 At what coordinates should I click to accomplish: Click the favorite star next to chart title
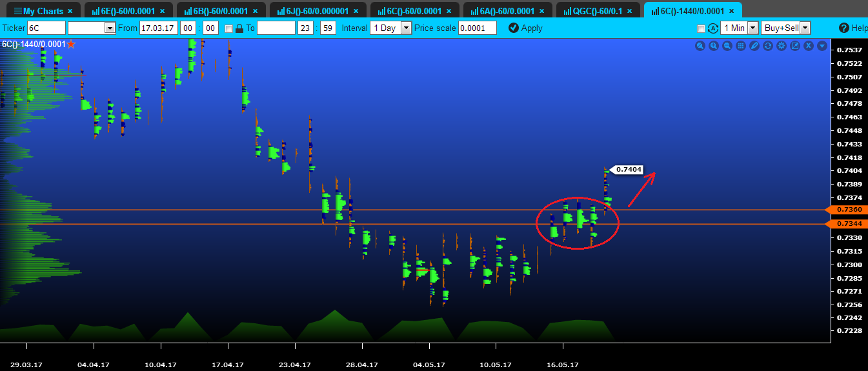(x=71, y=44)
